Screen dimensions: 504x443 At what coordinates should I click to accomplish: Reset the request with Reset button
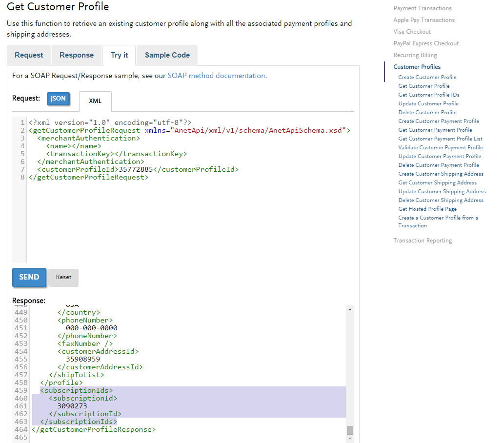click(x=63, y=277)
